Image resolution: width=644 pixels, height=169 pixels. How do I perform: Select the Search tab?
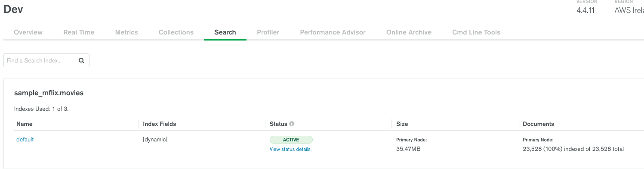point(225,32)
